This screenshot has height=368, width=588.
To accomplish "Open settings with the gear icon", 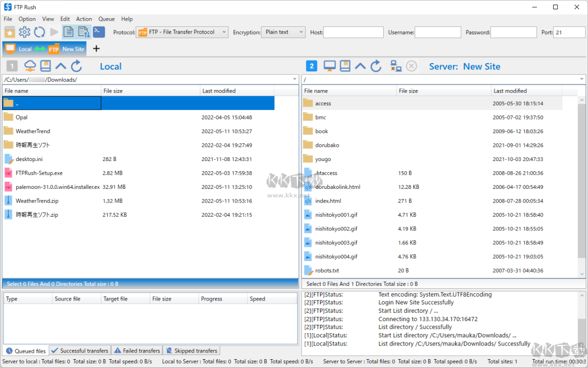I will 24,32.
